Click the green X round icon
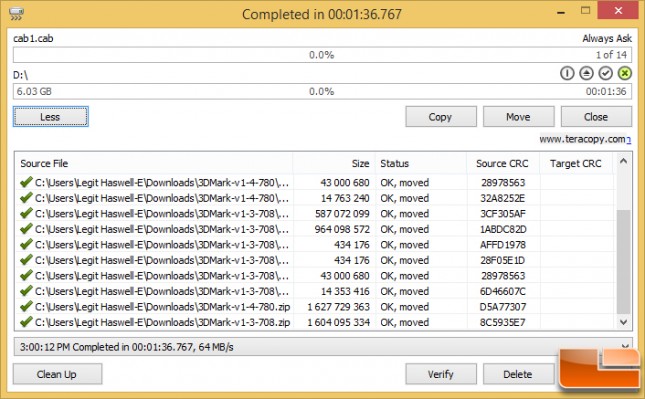The width and height of the screenshot is (645, 399). click(624, 73)
